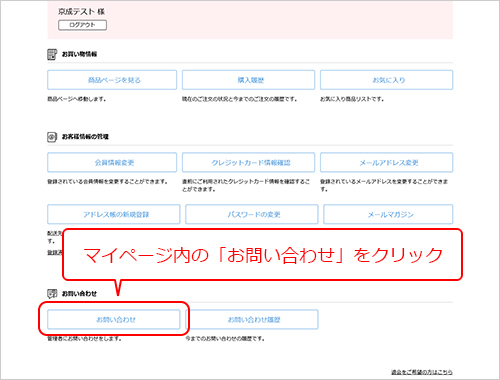Follow the withdrawal link at the bottom right
This screenshot has height=380, width=500.
pyautogui.click(x=422, y=372)
